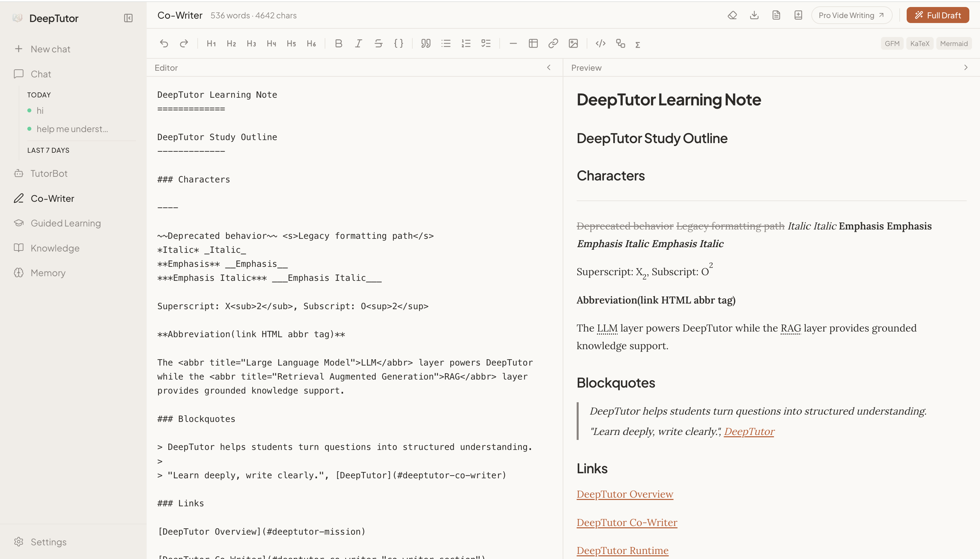Open the DeepTutor Overview link in Preview

coord(624,494)
